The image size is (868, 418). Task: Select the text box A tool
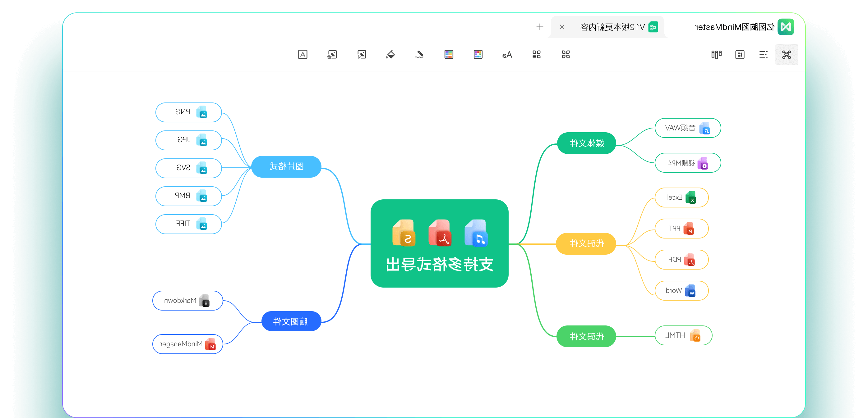[x=302, y=55]
